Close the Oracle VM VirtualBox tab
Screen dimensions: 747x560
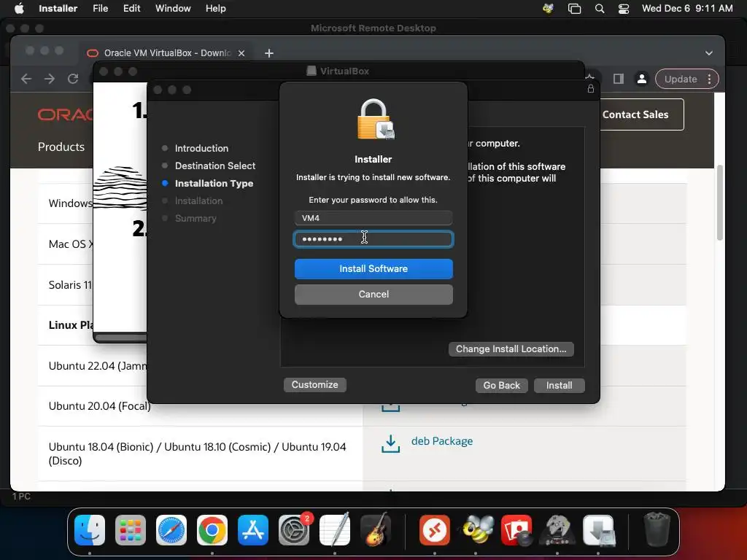point(241,53)
